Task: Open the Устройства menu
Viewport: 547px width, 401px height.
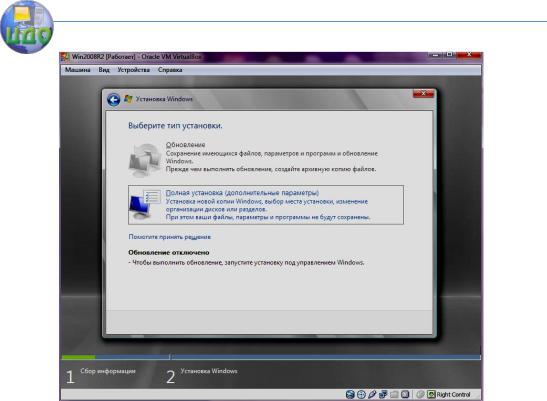Action: coord(134,70)
